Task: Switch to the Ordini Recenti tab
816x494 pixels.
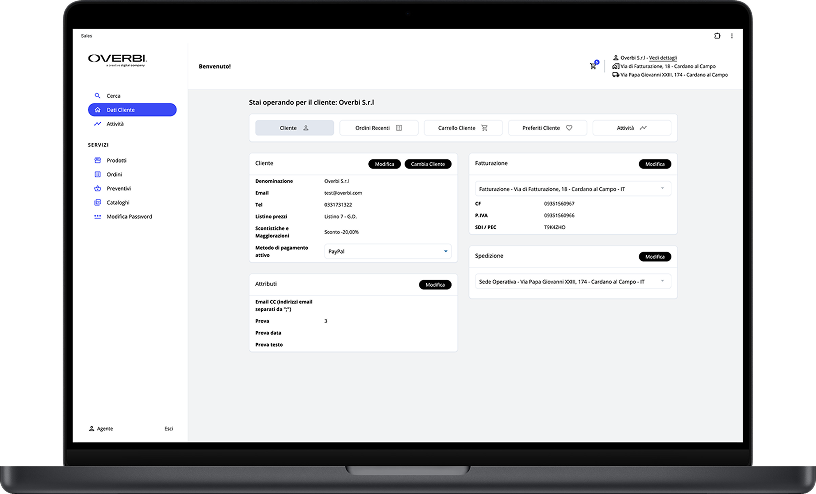Action: (379, 128)
